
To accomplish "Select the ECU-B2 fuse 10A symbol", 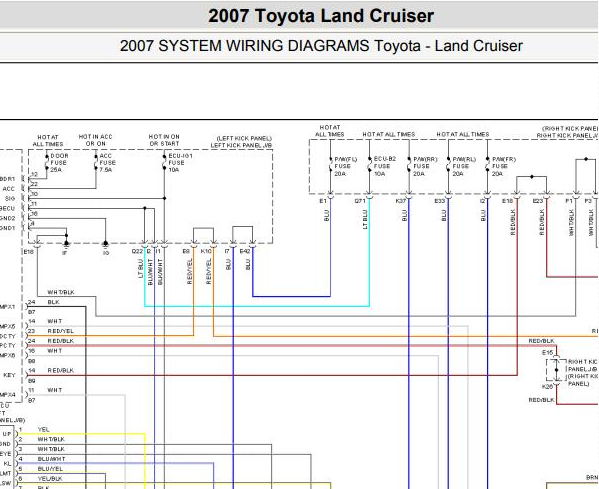I will 369,165.
